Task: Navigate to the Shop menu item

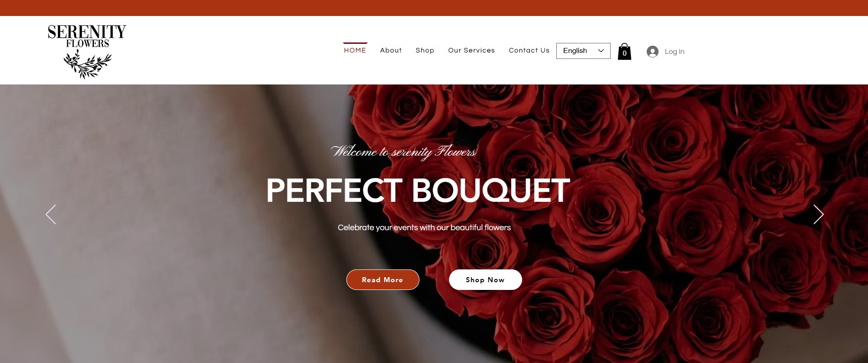Action: coord(425,50)
